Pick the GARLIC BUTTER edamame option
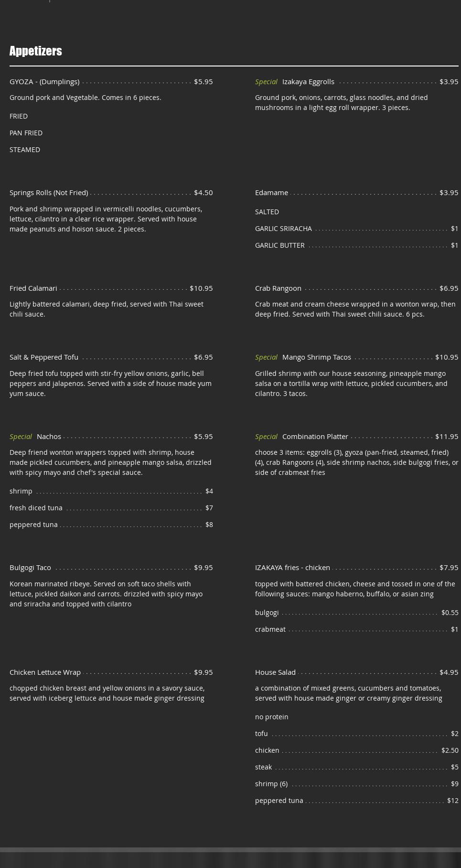The height and width of the screenshot is (868, 461). click(279, 245)
